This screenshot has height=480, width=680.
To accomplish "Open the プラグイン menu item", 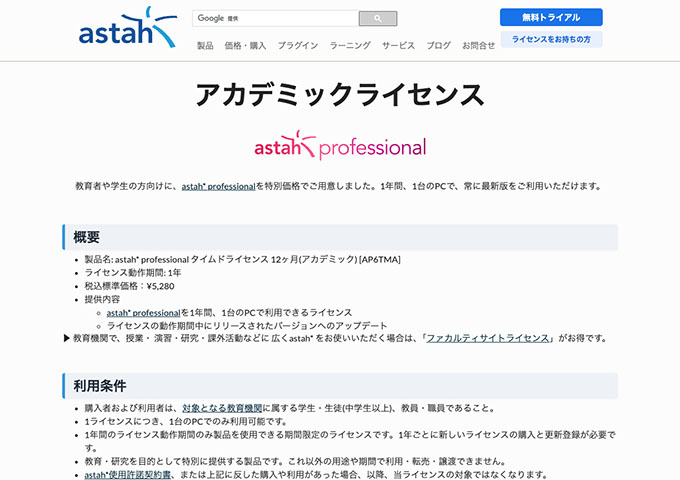I will click(298, 46).
